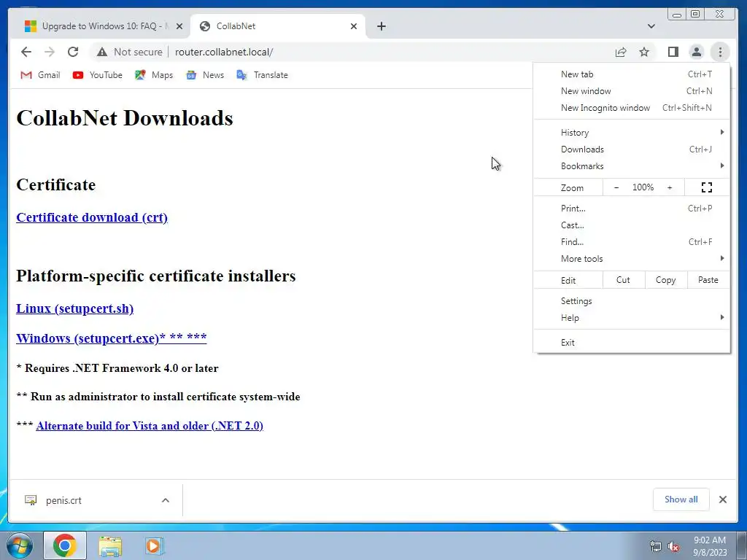This screenshot has width=747, height=560.
Task: Choose Print... in the menu
Action: 632,209
